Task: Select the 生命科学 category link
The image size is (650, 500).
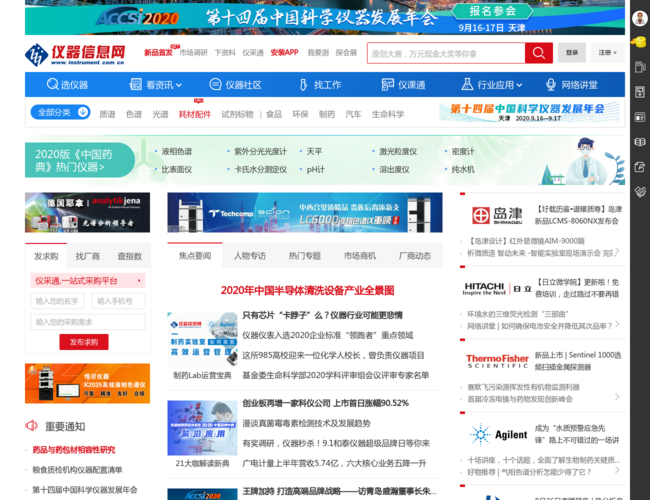Action: pyautogui.click(x=388, y=114)
